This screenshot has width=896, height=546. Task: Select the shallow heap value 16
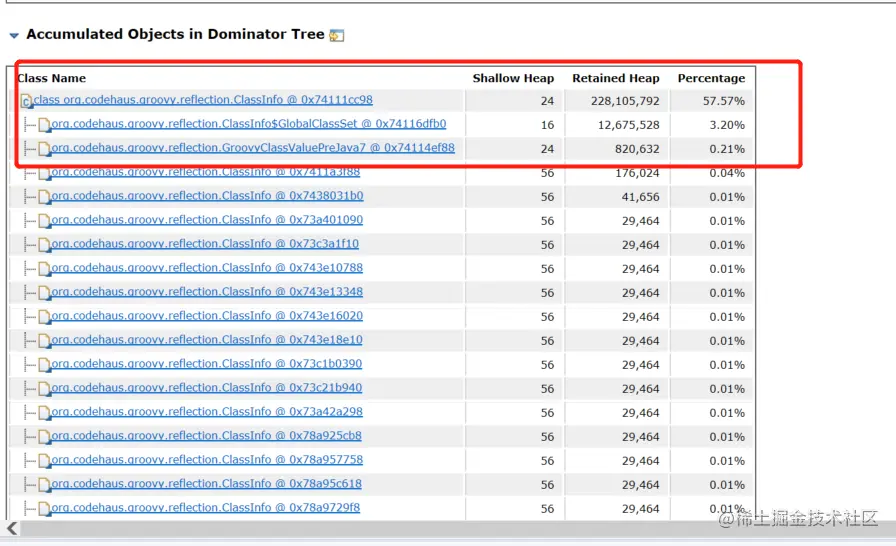547,125
